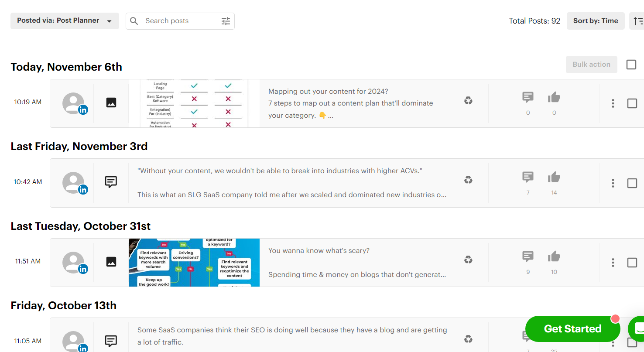Check the select-all box for Today

pyautogui.click(x=631, y=65)
